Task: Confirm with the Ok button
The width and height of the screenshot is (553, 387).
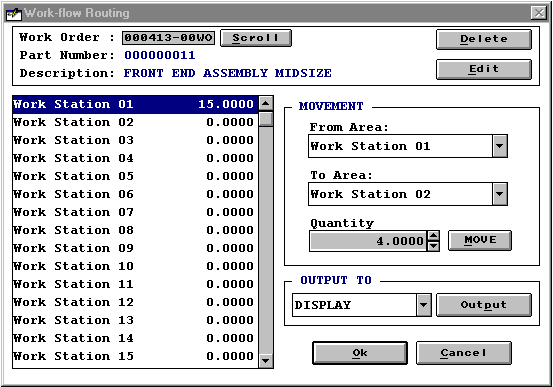Action: pos(360,352)
